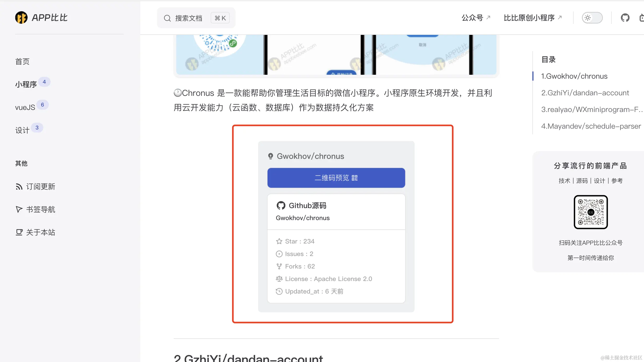This screenshot has width=644, height=362.
Task: Jump to 4.Mayandev/schedule-parser in 目录
Action: tap(591, 126)
